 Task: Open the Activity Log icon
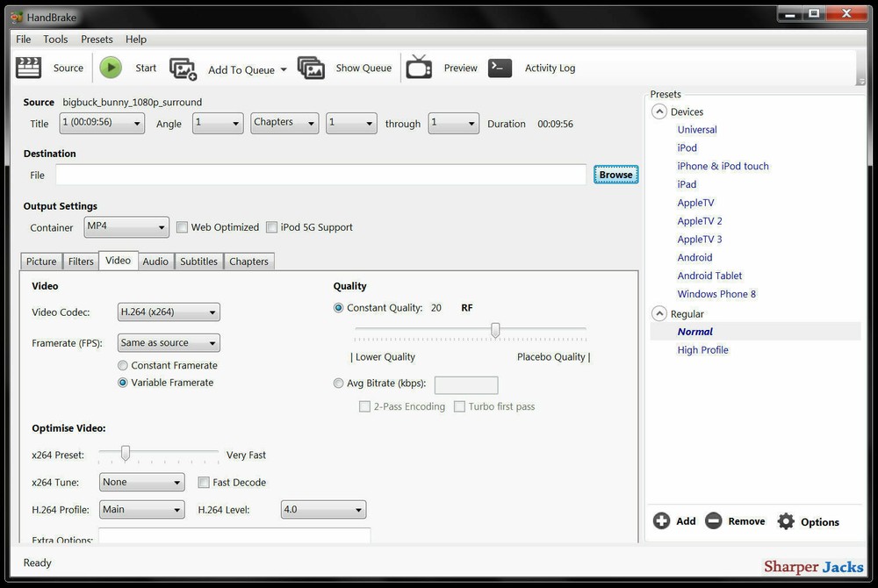pos(499,68)
